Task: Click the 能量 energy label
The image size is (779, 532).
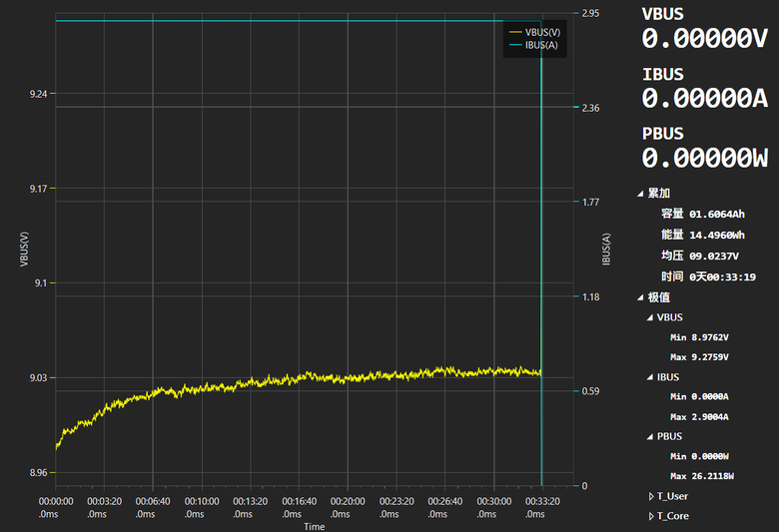Action: coord(672,235)
